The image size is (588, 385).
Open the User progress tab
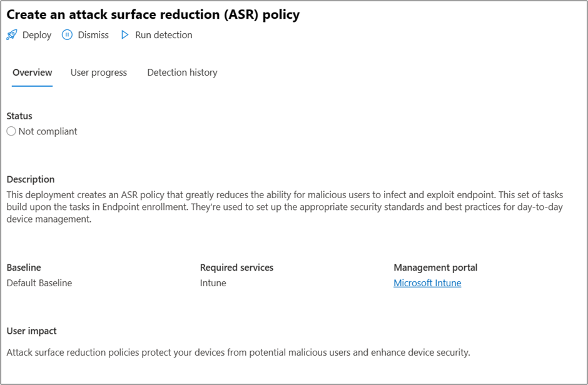[x=99, y=72]
